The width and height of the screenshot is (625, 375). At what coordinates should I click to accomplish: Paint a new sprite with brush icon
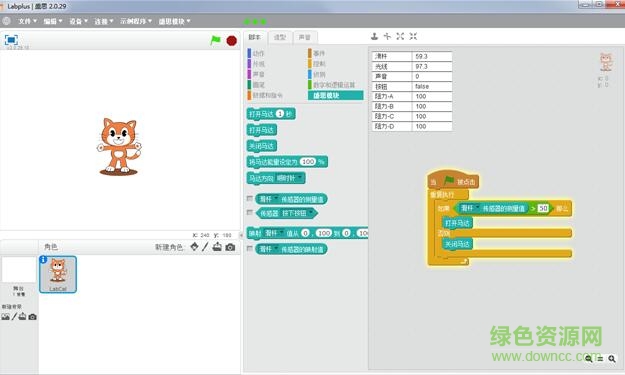pyautogui.click(x=205, y=247)
